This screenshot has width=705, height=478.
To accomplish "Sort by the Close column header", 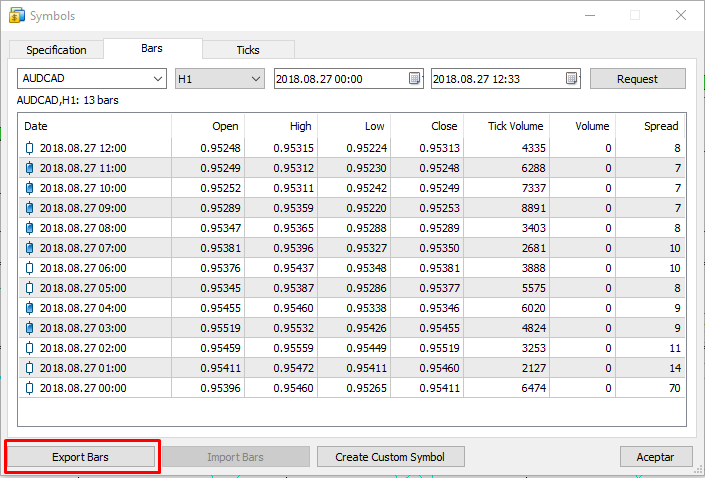I will tap(427, 126).
